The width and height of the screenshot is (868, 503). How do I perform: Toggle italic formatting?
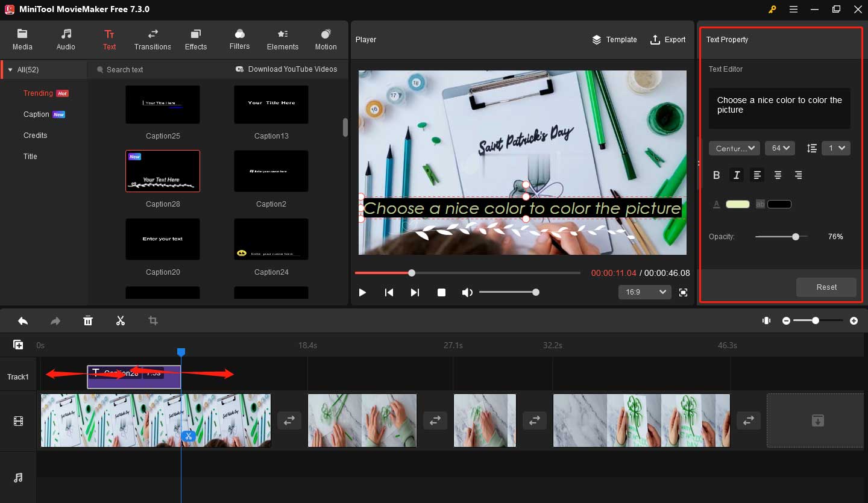tap(736, 175)
